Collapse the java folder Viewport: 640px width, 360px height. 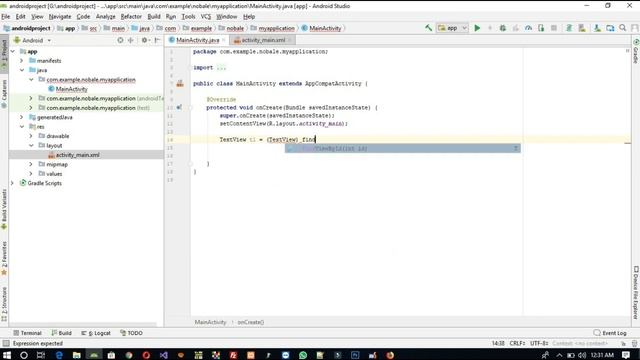(22, 70)
